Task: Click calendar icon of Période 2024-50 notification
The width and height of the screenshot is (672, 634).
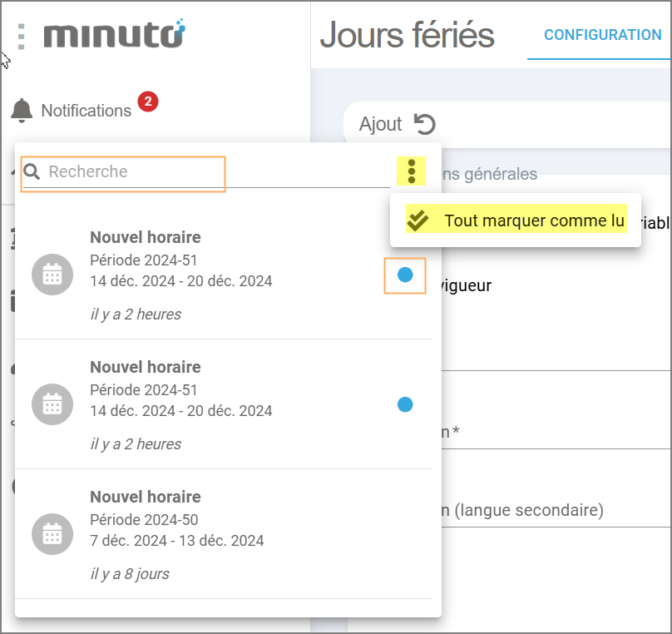Action: [x=52, y=534]
